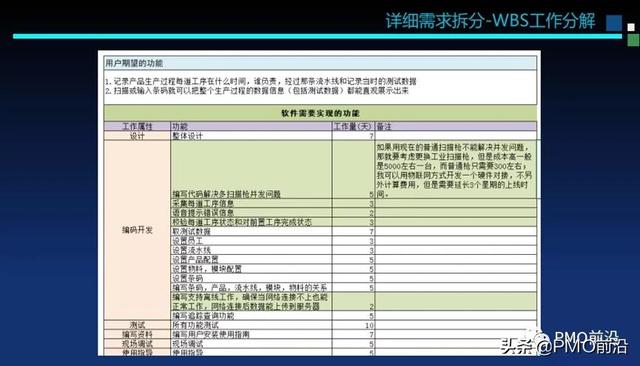Screen dimensions: 640x366
Task: Click the 头条@PMO前沿 watermark
Action: coord(564,343)
